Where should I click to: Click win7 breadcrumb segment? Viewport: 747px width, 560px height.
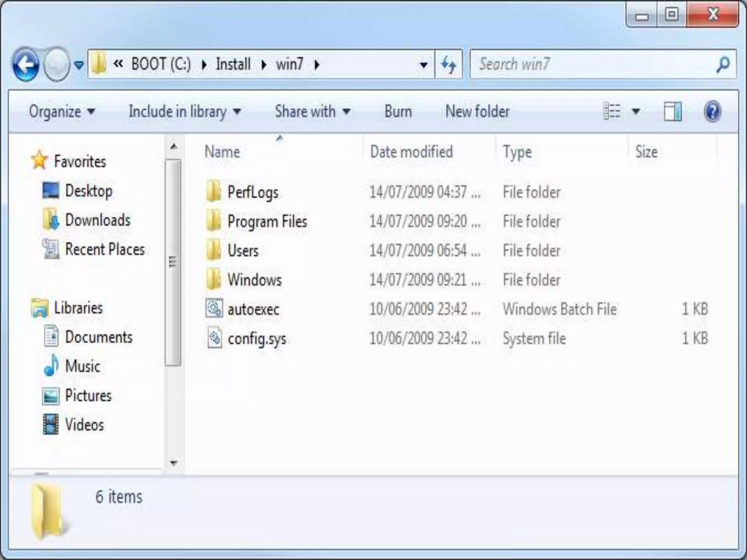point(290,64)
